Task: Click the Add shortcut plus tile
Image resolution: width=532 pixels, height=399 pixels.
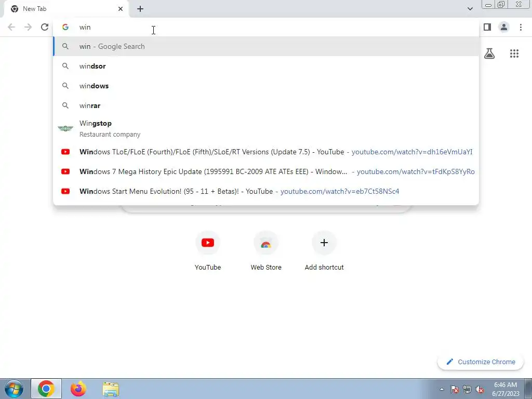Action: [324, 251]
